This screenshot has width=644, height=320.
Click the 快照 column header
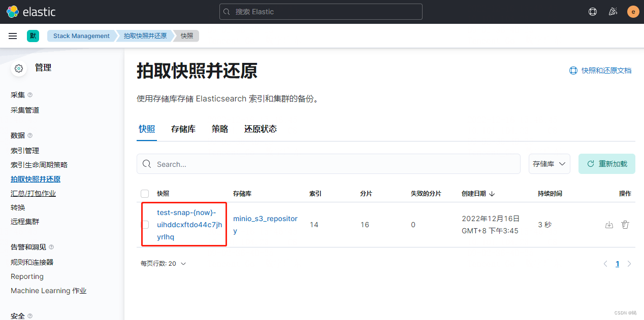click(x=163, y=194)
